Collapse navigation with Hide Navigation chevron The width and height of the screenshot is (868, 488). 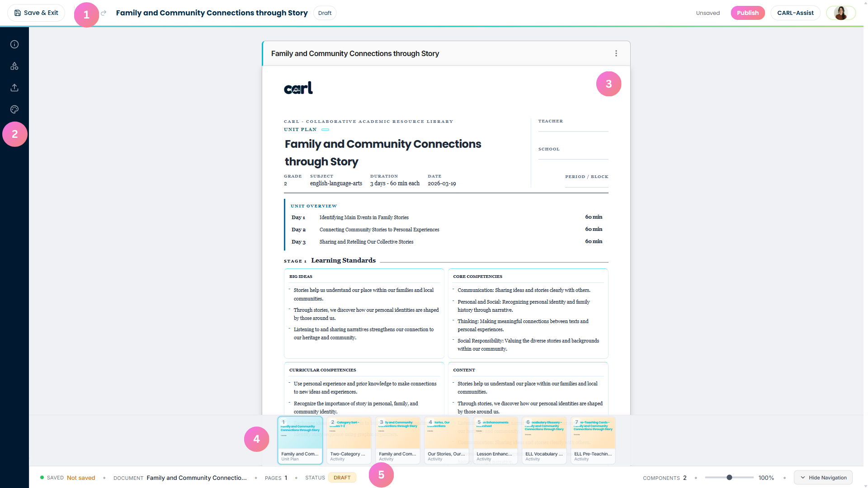[803, 478]
